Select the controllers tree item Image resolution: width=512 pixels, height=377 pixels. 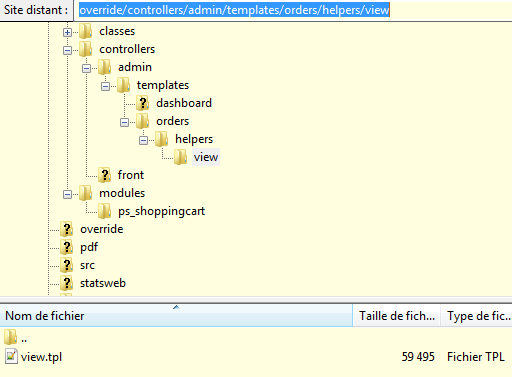click(127, 49)
